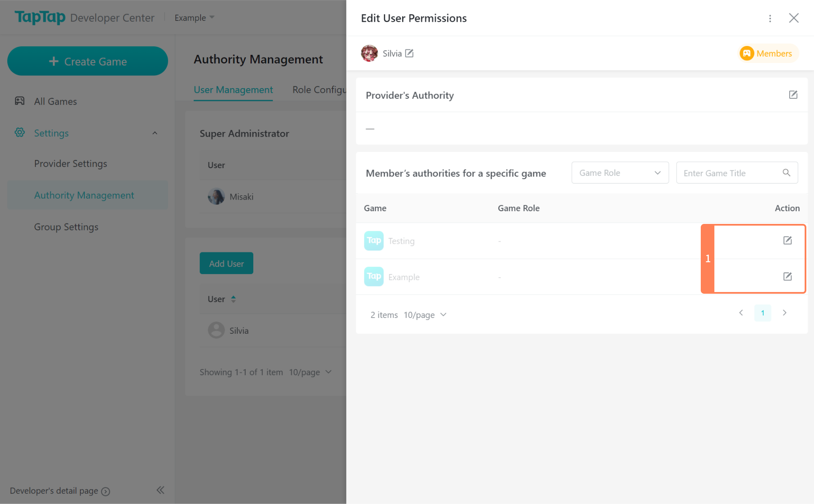
Task: Edit game role for Testing game
Action: 787,241
